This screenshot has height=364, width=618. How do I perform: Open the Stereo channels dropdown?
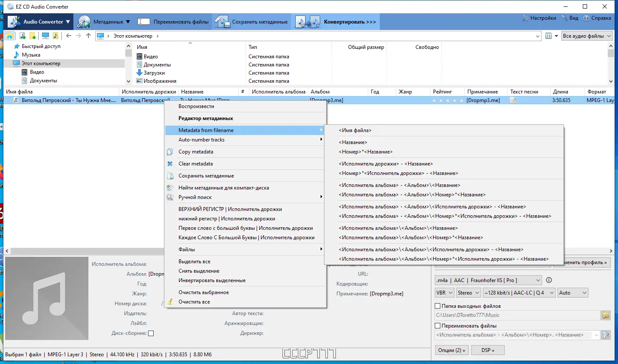click(468, 293)
